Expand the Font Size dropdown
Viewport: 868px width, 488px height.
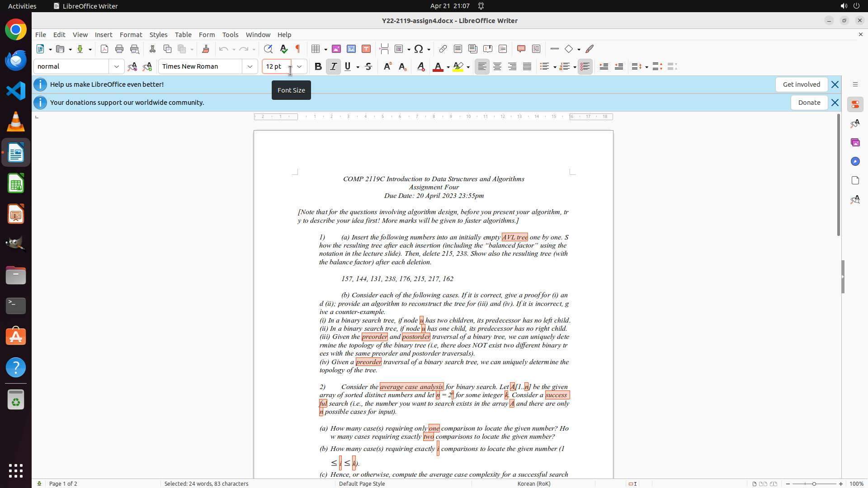[299, 66]
